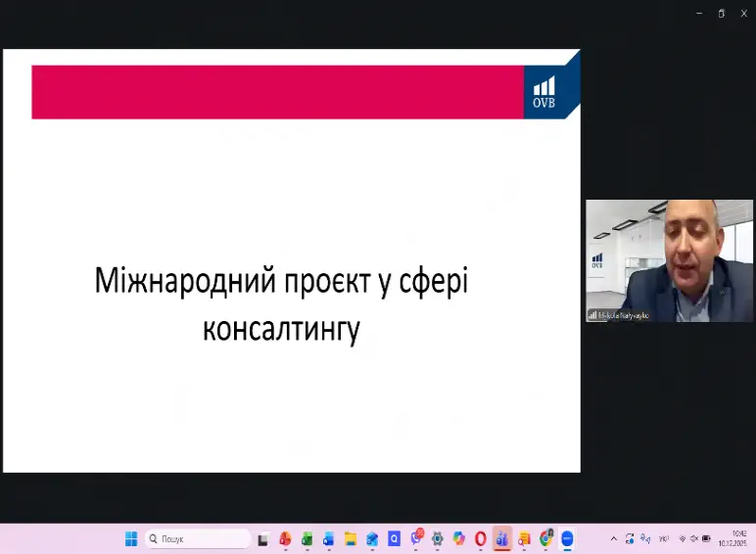Open Task View from the taskbar
The image size is (756, 554).
coord(263,538)
